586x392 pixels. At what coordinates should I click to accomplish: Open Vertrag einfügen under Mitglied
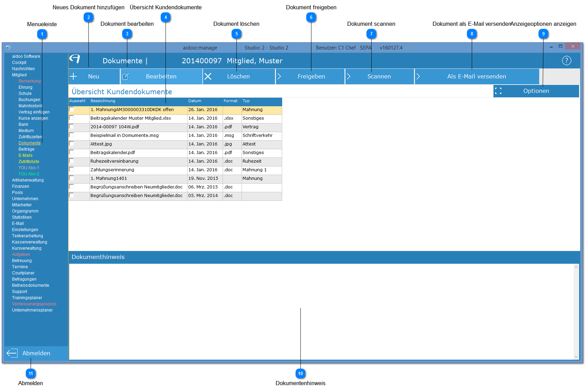pyautogui.click(x=34, y=112)
